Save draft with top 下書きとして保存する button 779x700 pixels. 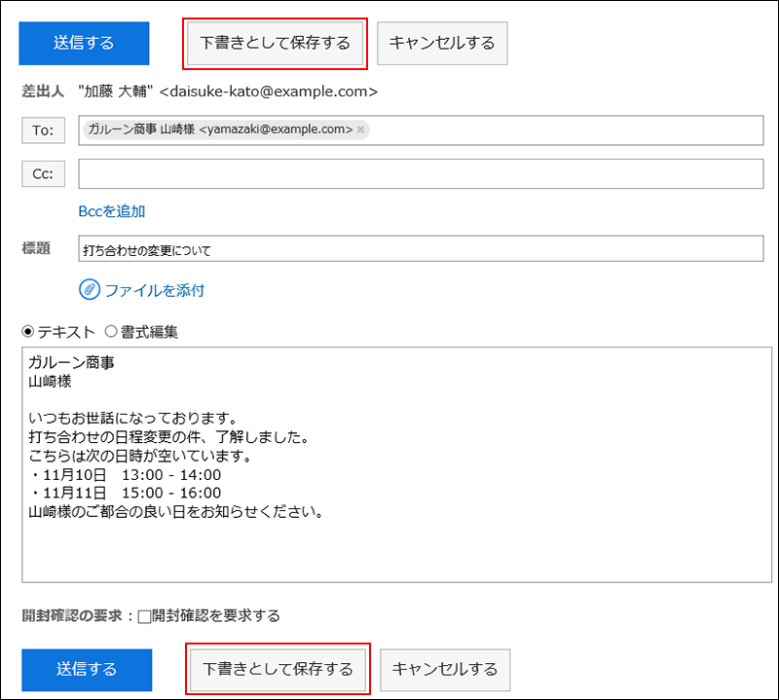276,43
